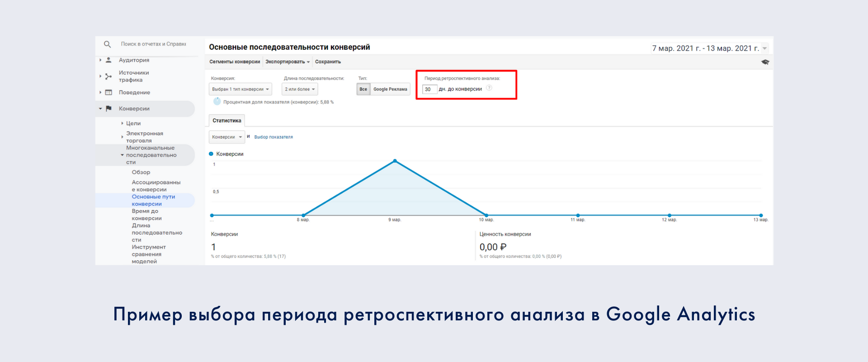Open the Выбран 1 тип конверсии dropdown

click(x=240, y=89)
